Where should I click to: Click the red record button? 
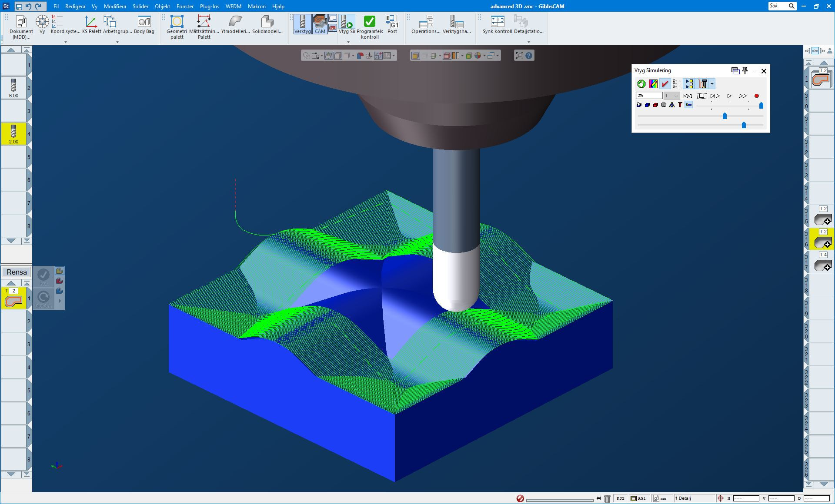pyautogui.click(x=757, y=96)
